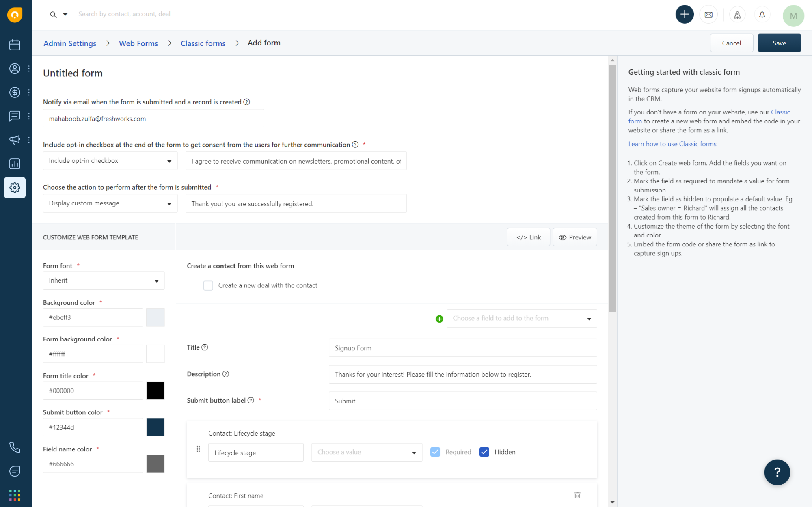Click the Preview button
This screenshot has width=812, height=507.
tap(574, 237)
